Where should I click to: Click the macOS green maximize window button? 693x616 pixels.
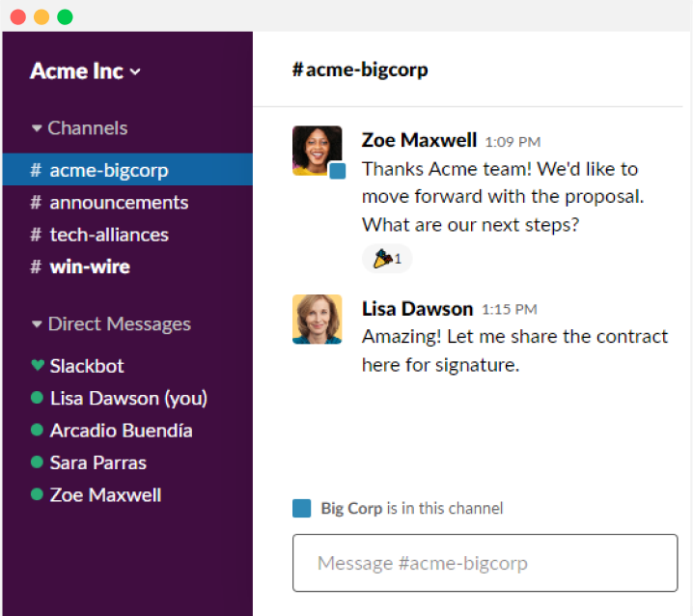click(x=65, y=17)
